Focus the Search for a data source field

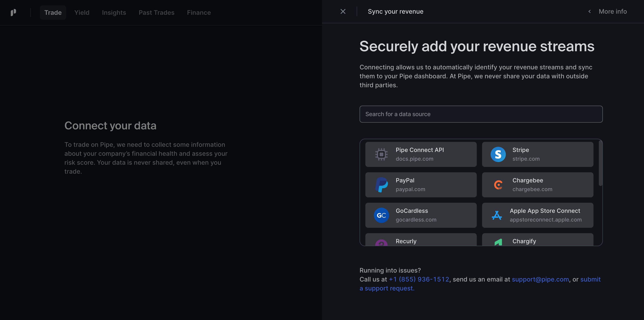click(x=481, y=114)
